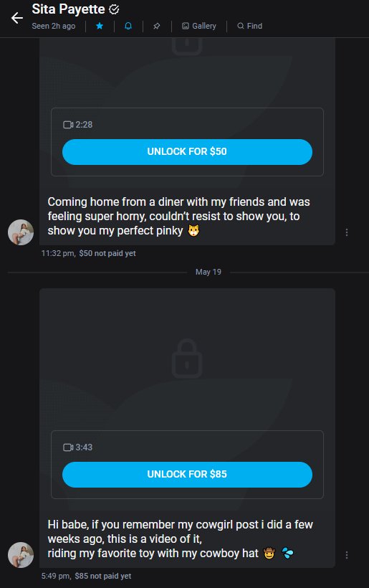Click the $50 not paid yet status

coord(107,253)
